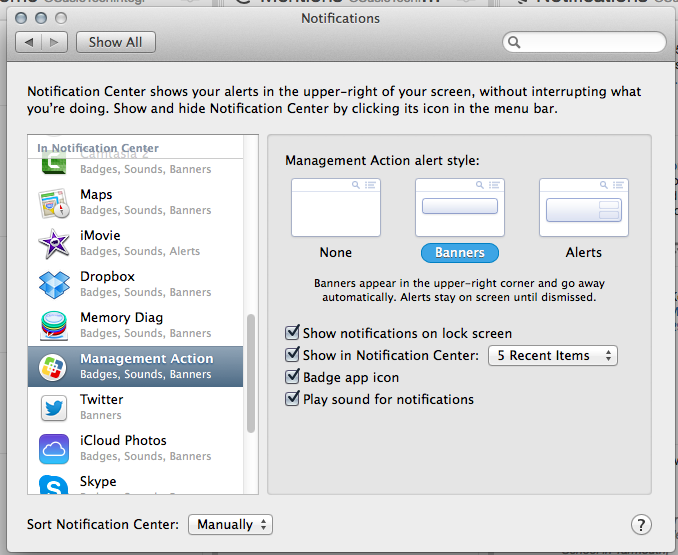678x555 pixels.
Task: Select the Skype icon
Action: tap(54, 485)
